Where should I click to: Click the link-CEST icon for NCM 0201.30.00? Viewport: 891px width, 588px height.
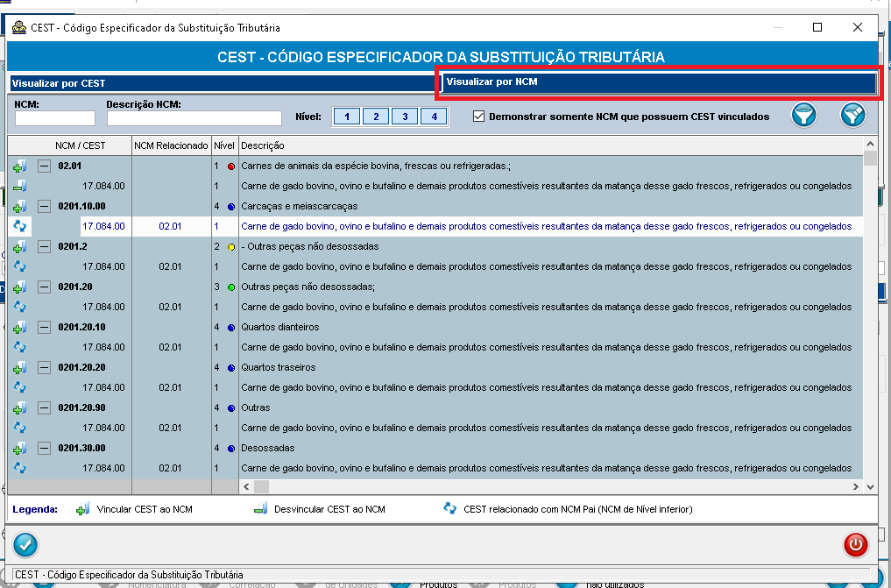20,449
